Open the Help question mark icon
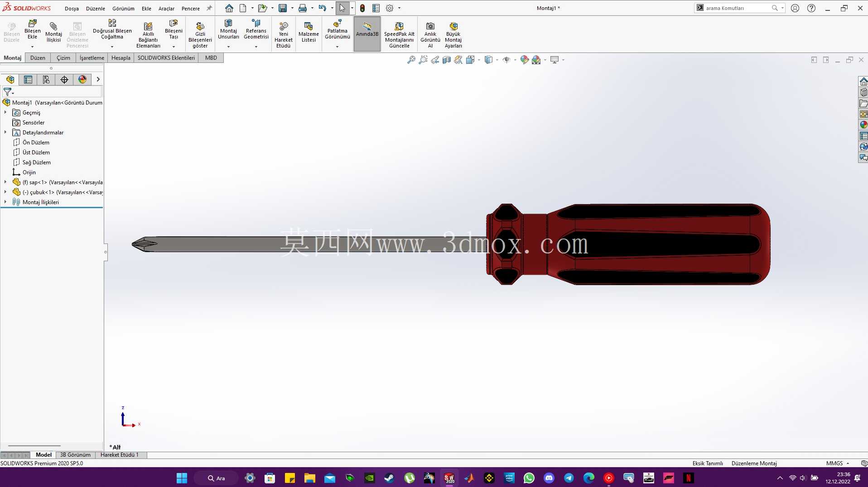 (811, 8)
